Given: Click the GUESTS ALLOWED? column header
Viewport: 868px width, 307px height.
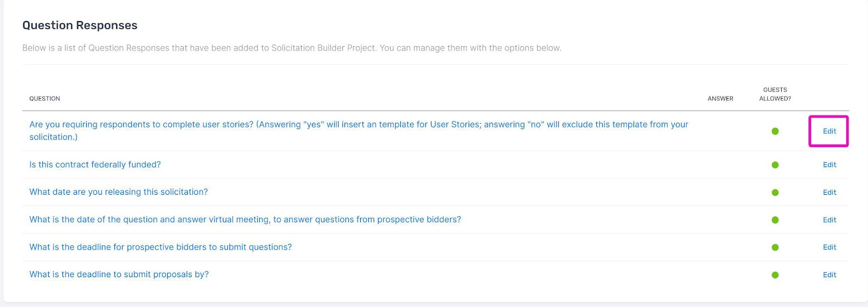Looking at the screenshot, I should 775,94.
